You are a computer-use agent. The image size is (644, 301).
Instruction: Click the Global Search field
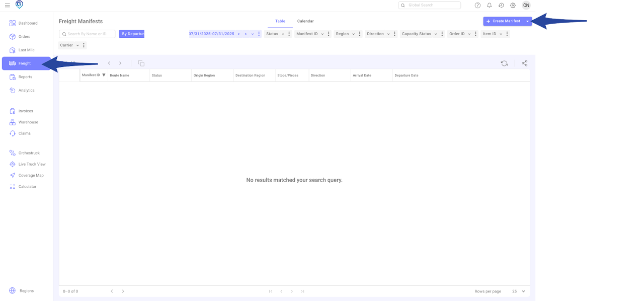(429, 5)
